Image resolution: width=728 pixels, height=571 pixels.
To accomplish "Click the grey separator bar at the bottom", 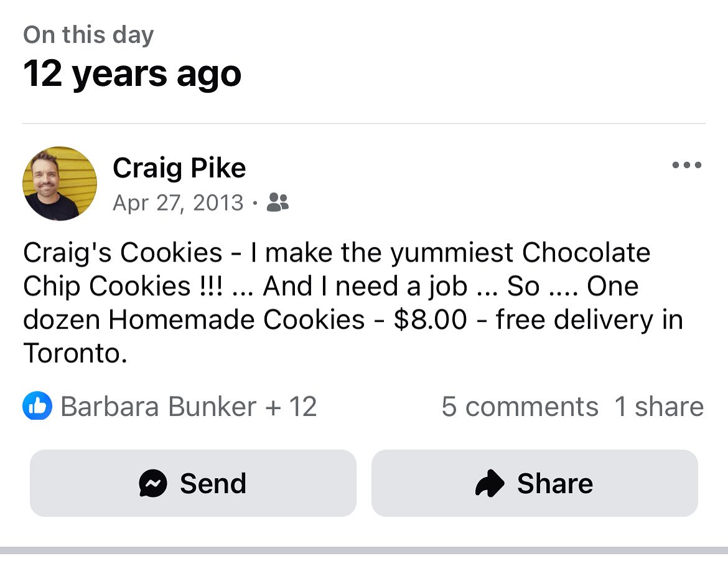I will point(364,550).
